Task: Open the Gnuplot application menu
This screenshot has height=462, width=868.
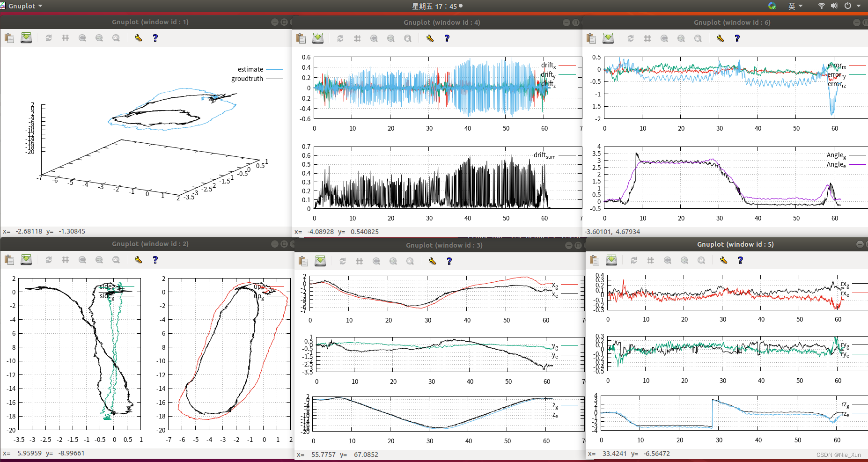Action: 22,6
